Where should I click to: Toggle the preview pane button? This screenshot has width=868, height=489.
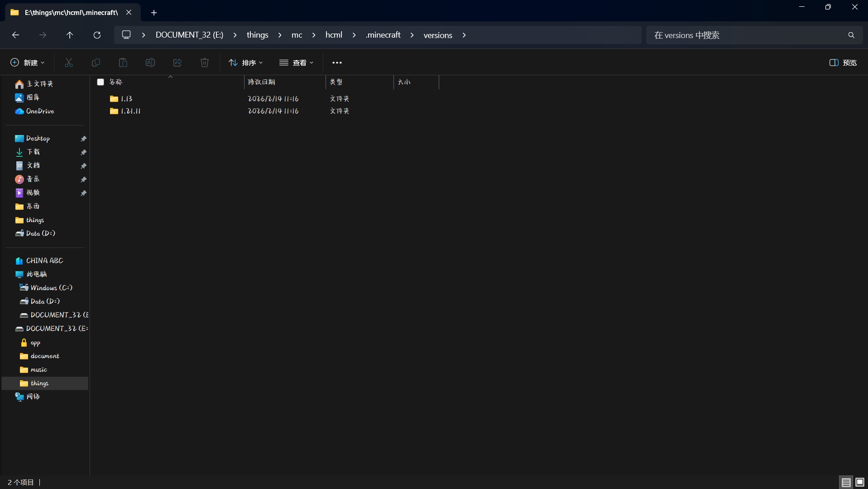coord(843,63)
